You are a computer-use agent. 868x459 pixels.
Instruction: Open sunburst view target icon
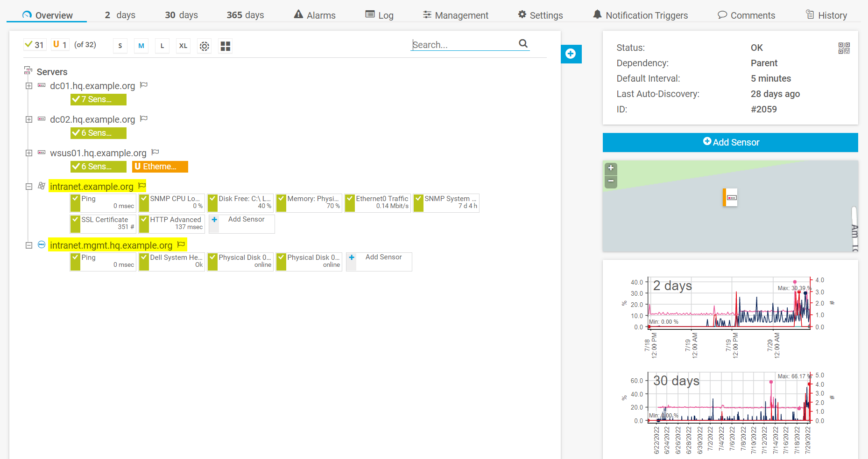(204, 46)
